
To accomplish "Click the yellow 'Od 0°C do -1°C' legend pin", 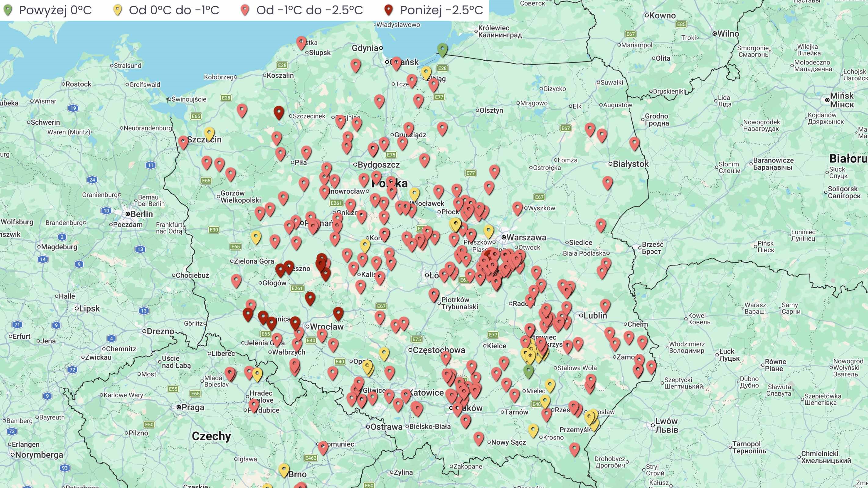I will [x=117, y=10].
